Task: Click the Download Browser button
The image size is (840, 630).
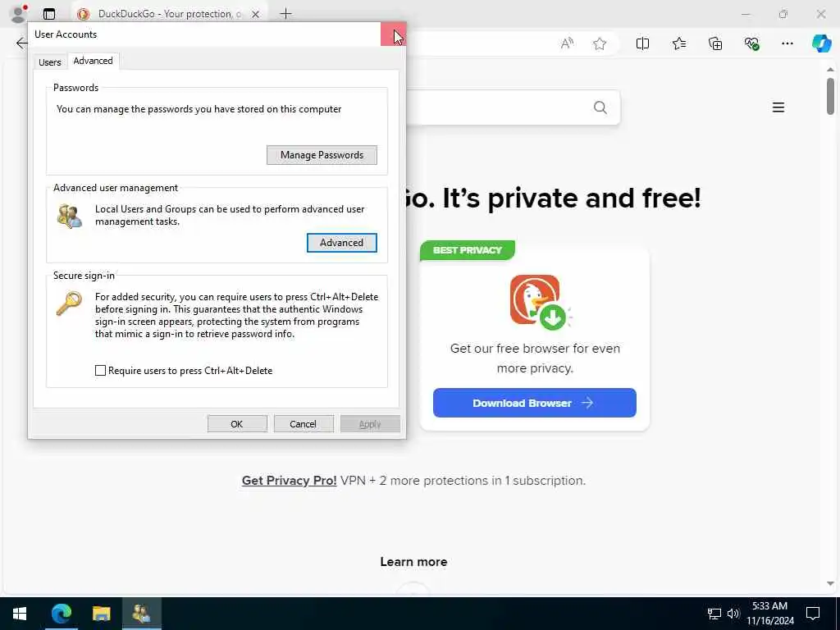Action: click(534, 403)
